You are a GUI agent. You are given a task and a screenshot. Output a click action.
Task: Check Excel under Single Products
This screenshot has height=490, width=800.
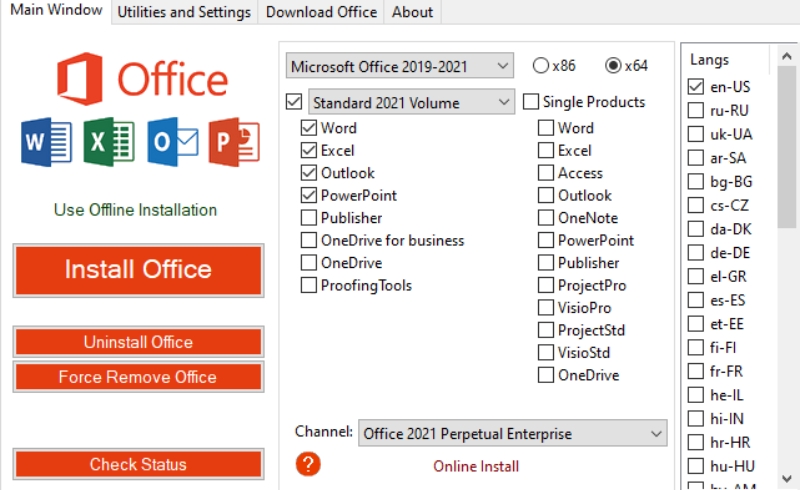pos(546,150)
